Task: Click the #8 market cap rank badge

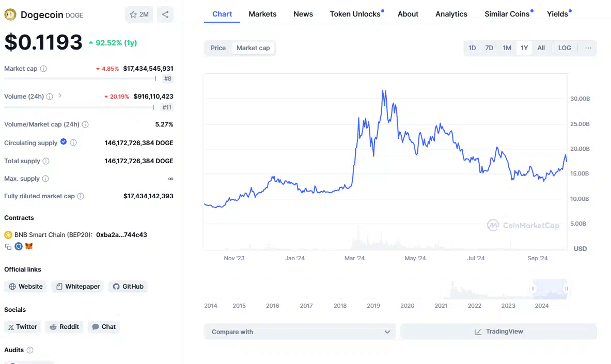Action: [x=167, y=78]
